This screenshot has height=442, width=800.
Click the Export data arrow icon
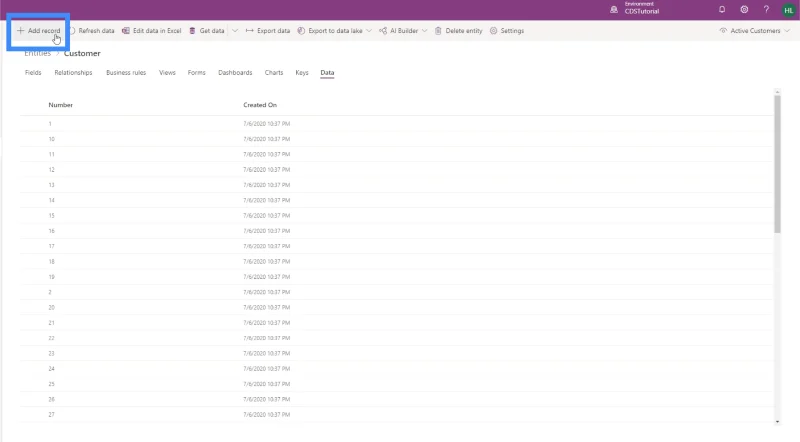click(x=249, y=31)
